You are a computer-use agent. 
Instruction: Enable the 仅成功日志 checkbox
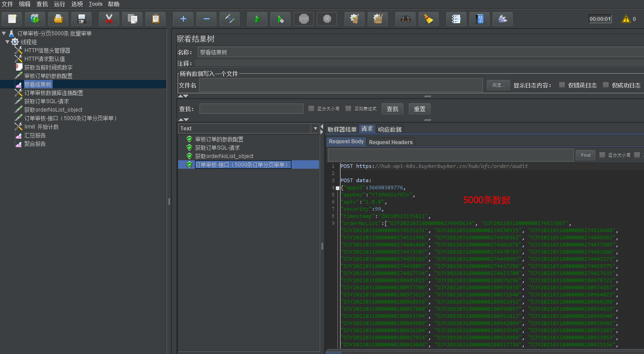click(x=606, y=85)
